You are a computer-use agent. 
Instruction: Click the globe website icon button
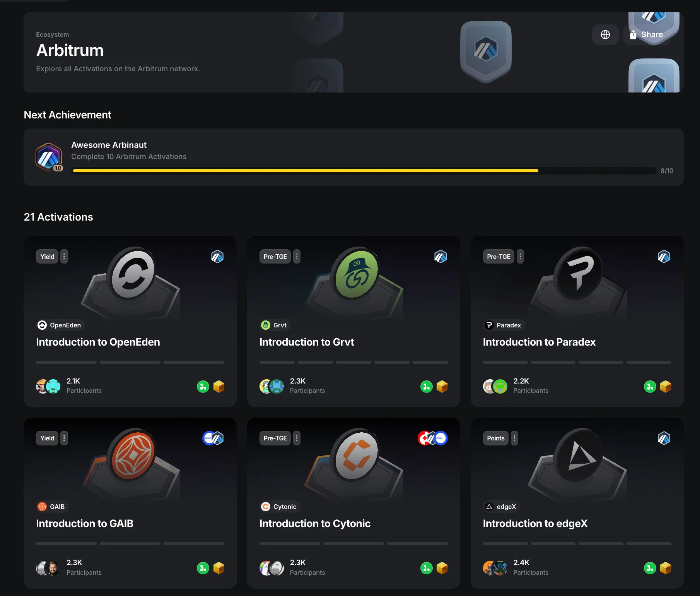[605, 35]
